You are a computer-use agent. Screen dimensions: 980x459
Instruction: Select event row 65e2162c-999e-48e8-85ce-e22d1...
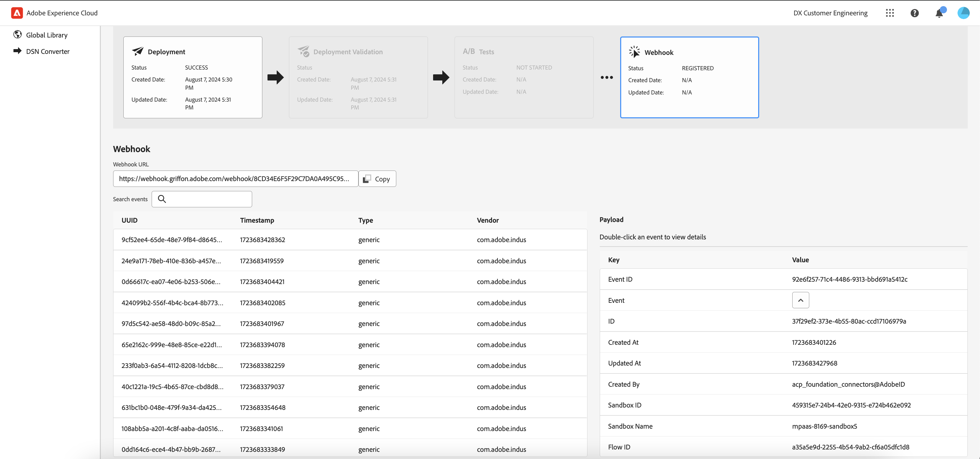point(350,344)
